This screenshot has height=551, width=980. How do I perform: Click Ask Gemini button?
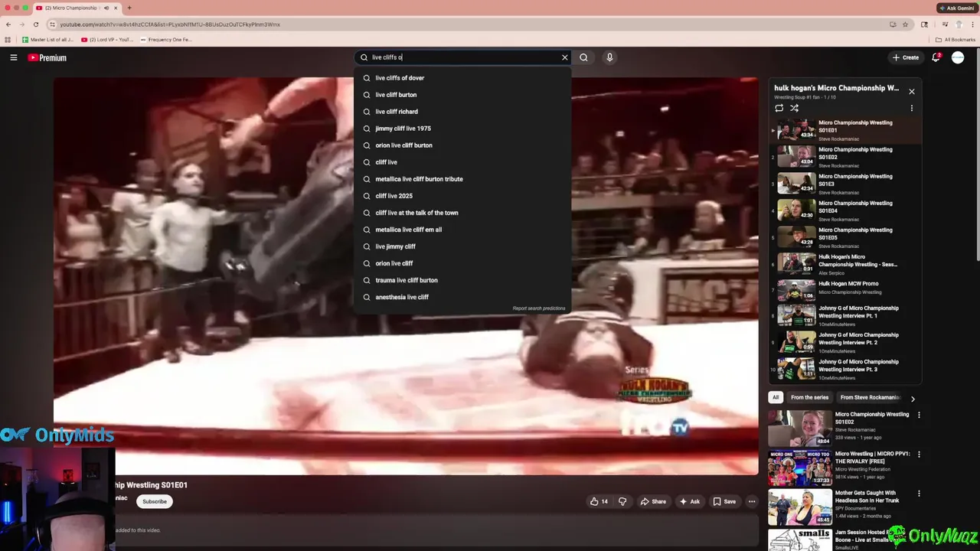point(957,8)
